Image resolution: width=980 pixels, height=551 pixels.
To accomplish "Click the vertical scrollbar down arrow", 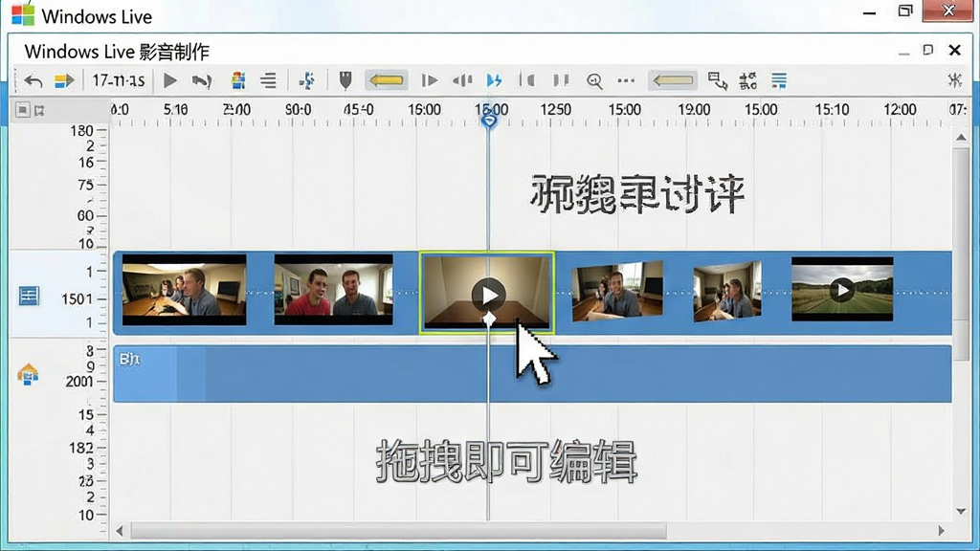I will 961,512.
